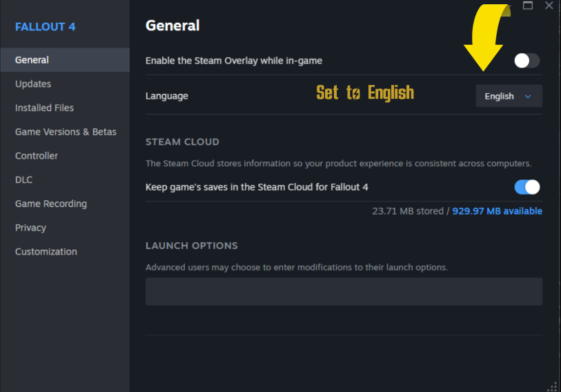Open Installed Files settings

click(x=44, y=108)
